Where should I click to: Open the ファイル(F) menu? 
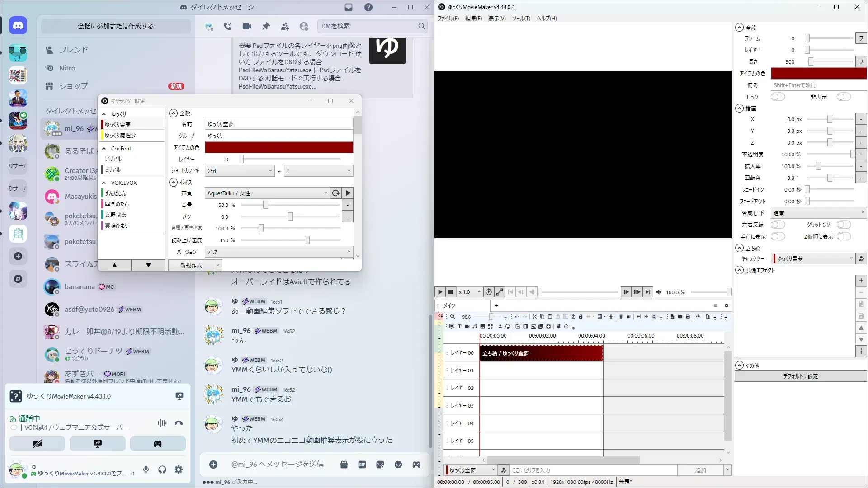click(x=448, y=19)
